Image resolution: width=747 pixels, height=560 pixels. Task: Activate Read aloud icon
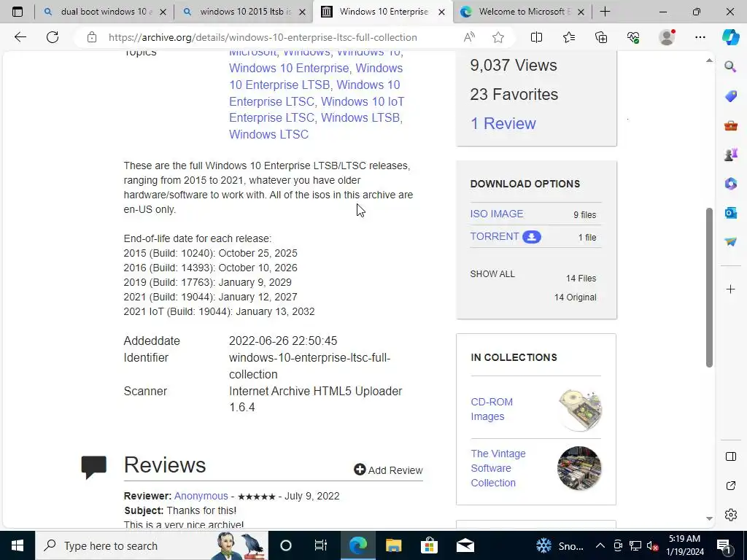coord(469,37)
